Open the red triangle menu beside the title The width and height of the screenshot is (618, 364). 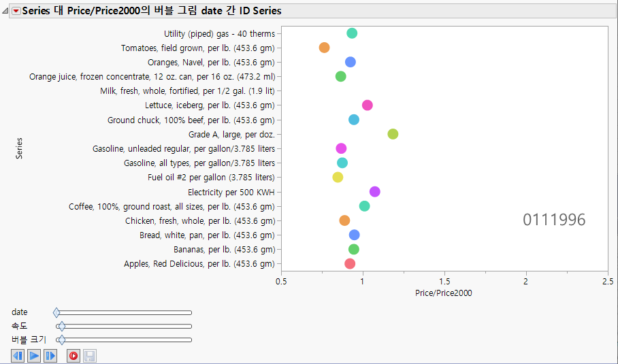tap(16, 11)
